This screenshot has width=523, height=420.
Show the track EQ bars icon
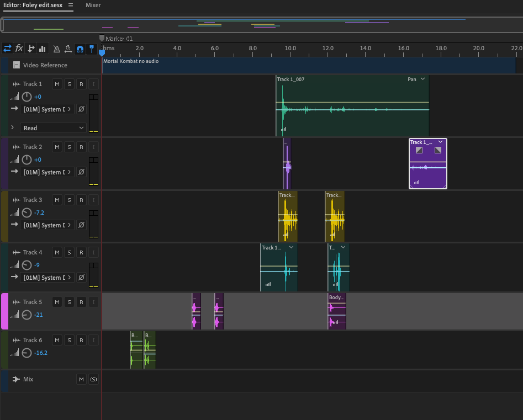pyautogui.click(x=43, y=49)
